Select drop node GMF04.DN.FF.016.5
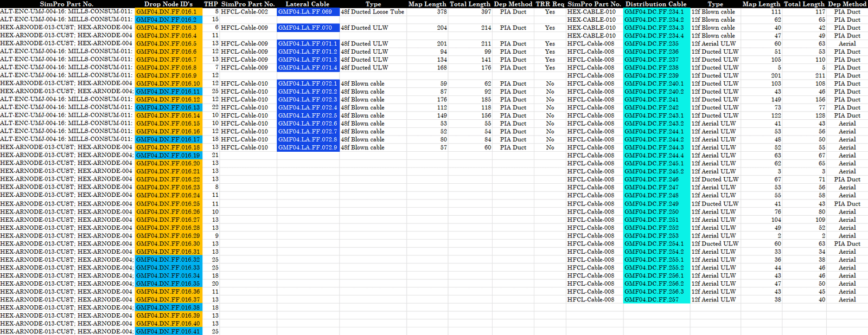This screenshot has width=868, height=335. pos(169,43)
